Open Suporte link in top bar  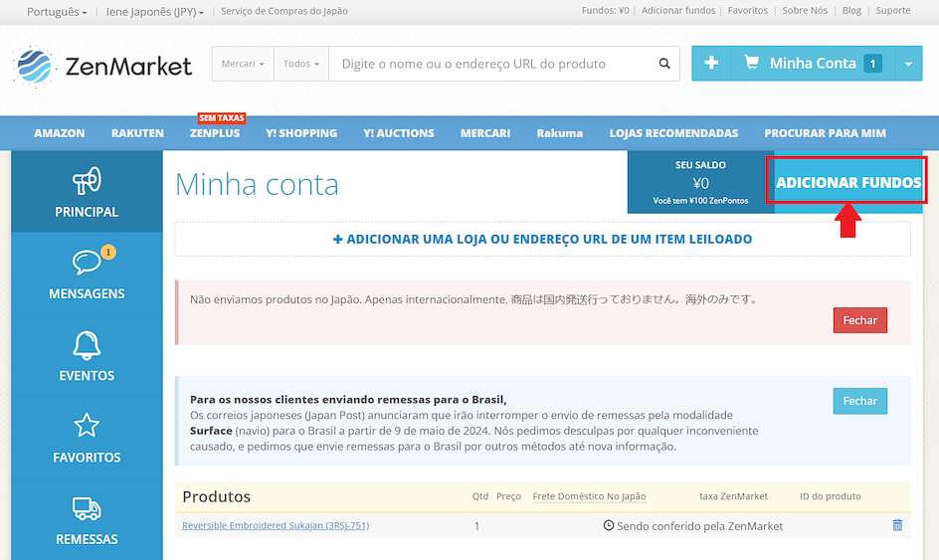(893, 10)
